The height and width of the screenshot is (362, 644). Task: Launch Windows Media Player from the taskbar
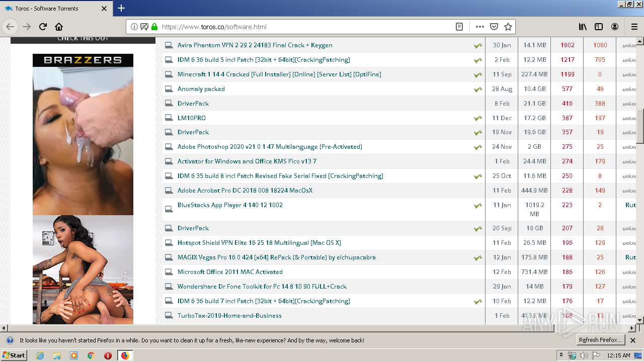(74, 355)
